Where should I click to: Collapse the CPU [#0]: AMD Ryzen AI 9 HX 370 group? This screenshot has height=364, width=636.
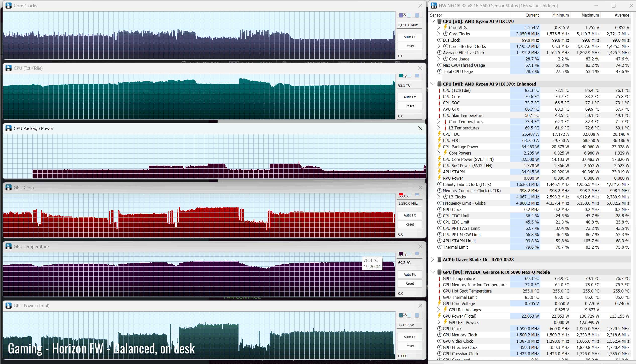[433, 21]
